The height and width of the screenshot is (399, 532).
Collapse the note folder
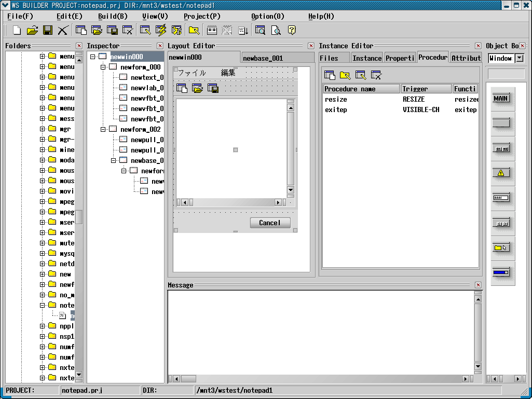point(43,306)
